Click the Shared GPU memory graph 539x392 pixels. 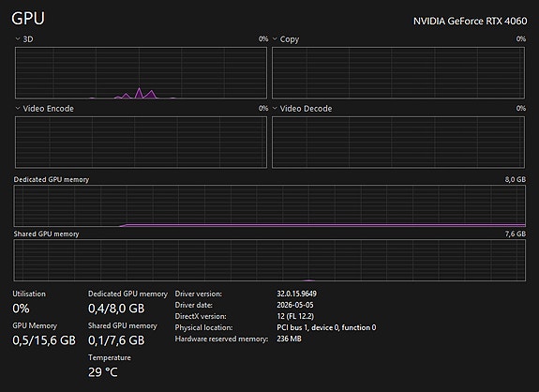(270, 261)
